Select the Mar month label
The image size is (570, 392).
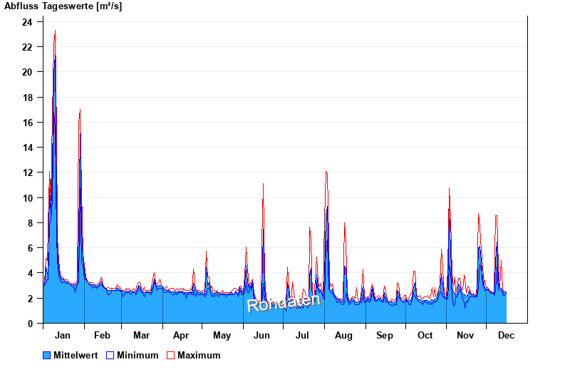[141, 336]
